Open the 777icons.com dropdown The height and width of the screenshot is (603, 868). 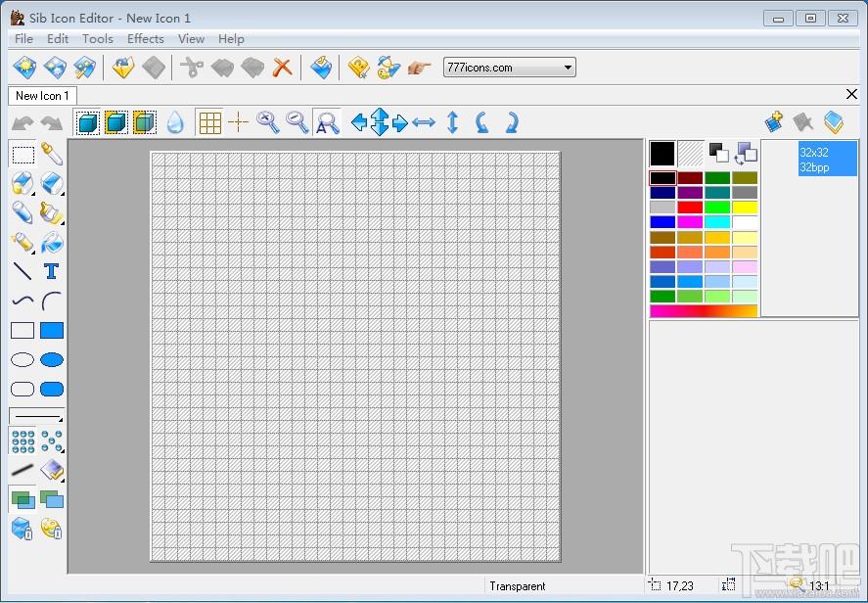point(509,68)
